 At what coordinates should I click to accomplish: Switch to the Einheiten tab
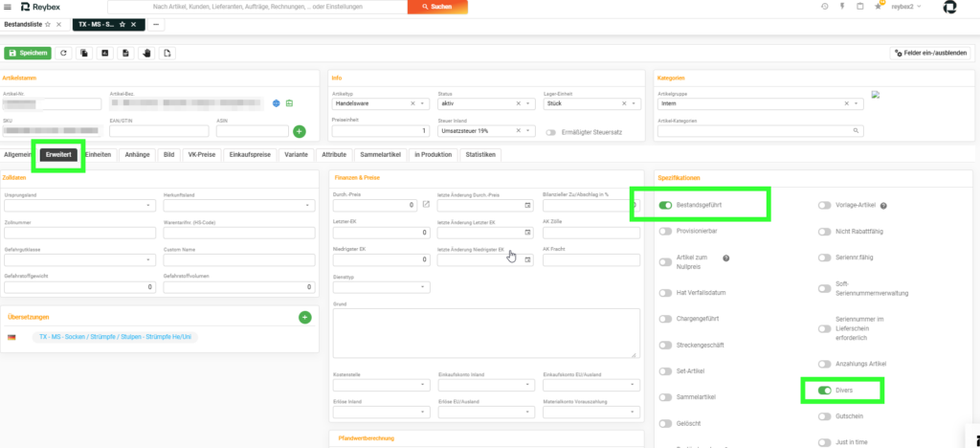coord(99,155)
